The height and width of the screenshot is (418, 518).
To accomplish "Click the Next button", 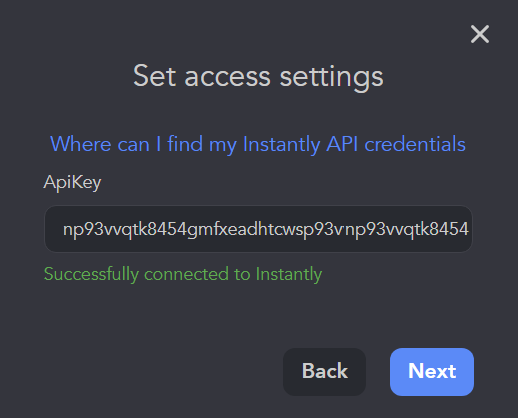I will [432, 372].
